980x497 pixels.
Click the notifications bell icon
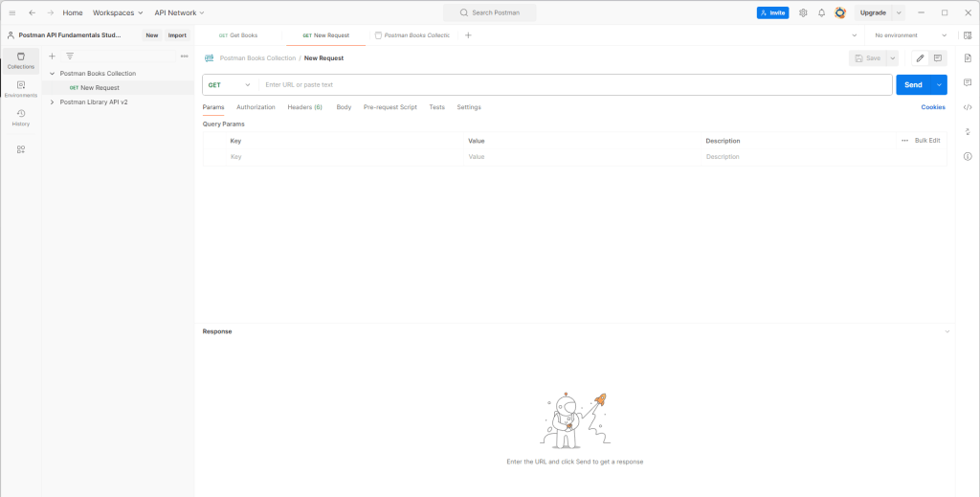tap(821, 12)
